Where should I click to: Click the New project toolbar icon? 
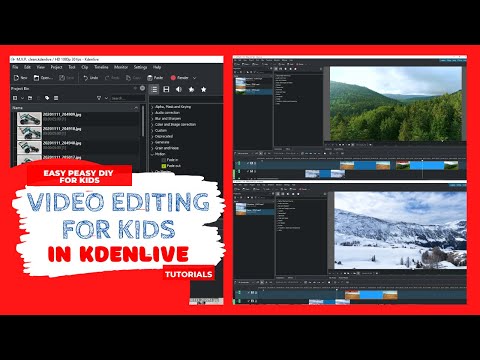[x=16, y=78]
